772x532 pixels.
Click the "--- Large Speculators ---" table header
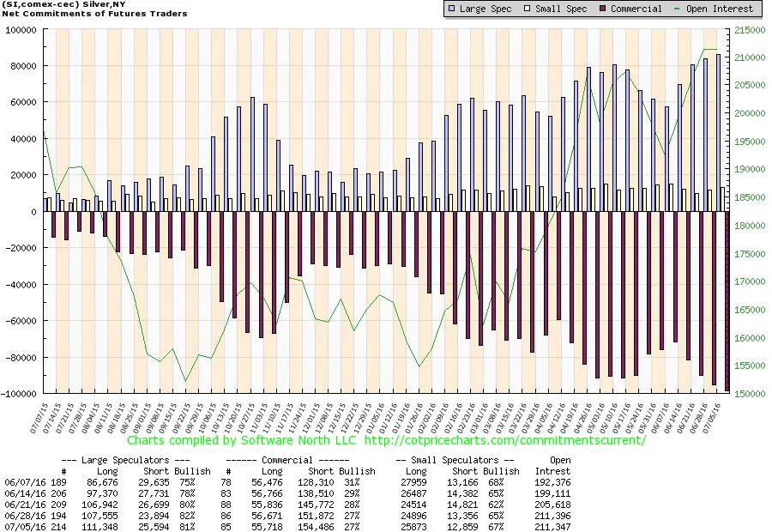tap(125, 460)
